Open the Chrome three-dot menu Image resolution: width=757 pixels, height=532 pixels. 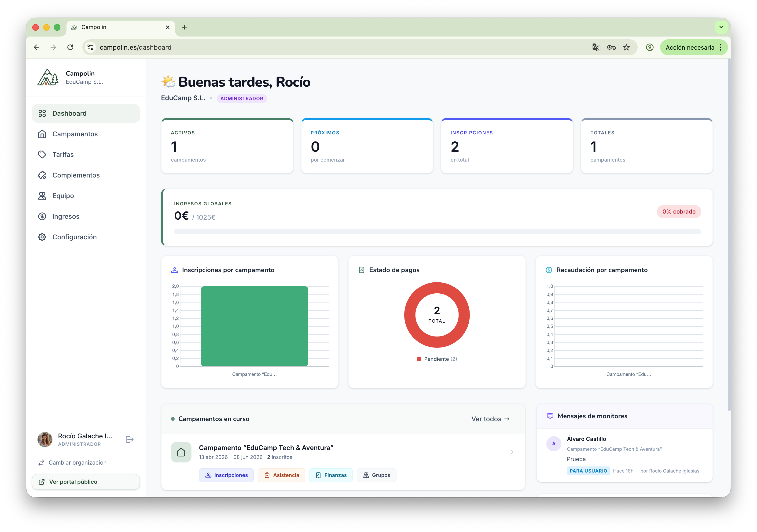pyautogui.click(x=721, y=48)
